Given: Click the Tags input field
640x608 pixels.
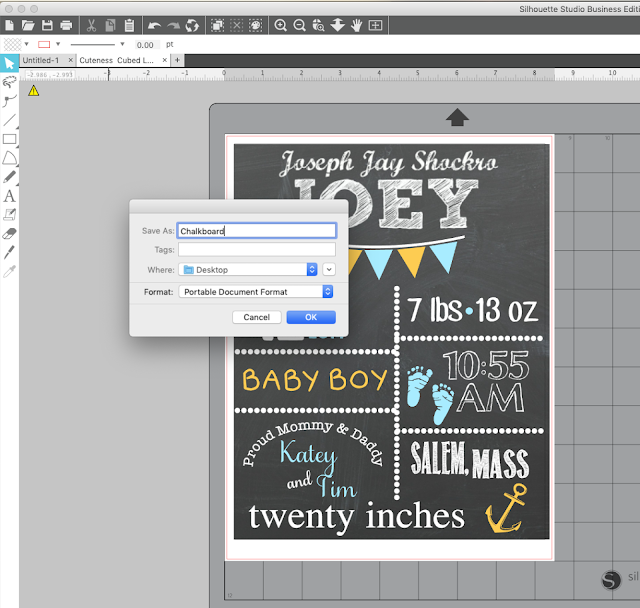Looking at the screenshot, I should pyautogui.click(x=257, y=249).
